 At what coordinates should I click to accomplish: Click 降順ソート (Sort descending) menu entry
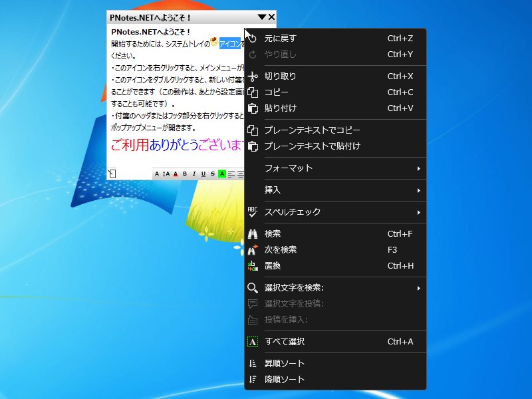click(x=335, y=379)
